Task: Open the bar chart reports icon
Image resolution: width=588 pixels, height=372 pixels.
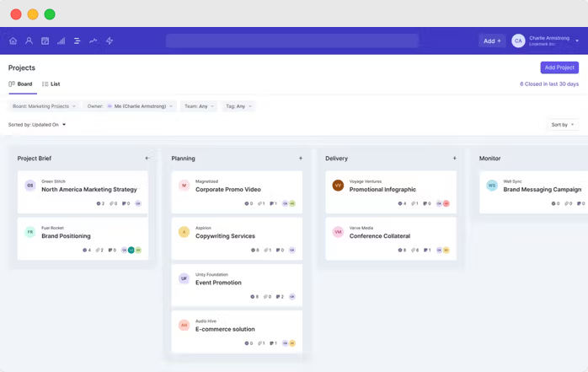Action: 61,41
